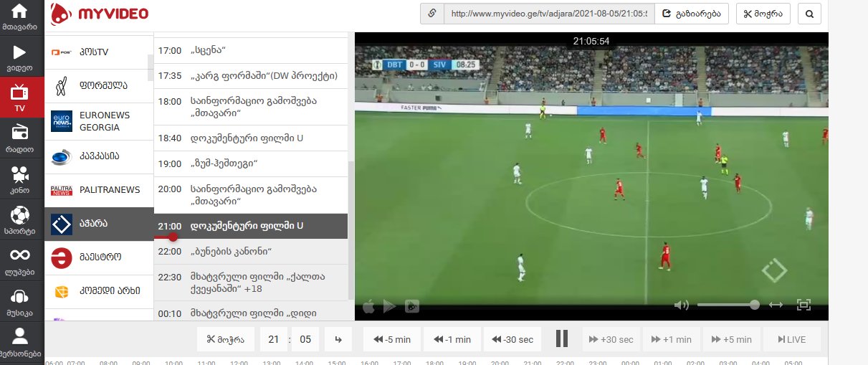
Task: Toggle video width with the double-arrow icon
Action: click(776, 305)
